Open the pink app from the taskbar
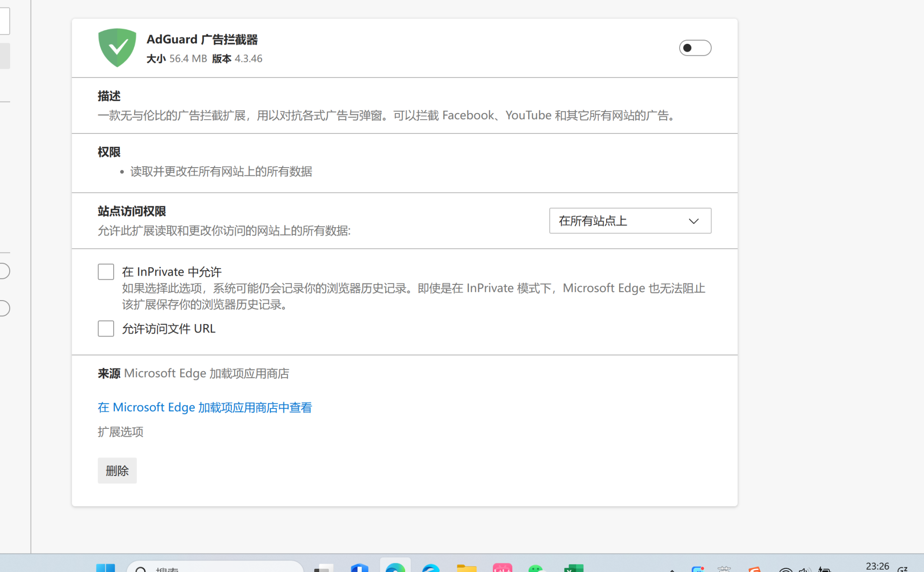This screenshot has height=572, width=924. tap(503, 569)
